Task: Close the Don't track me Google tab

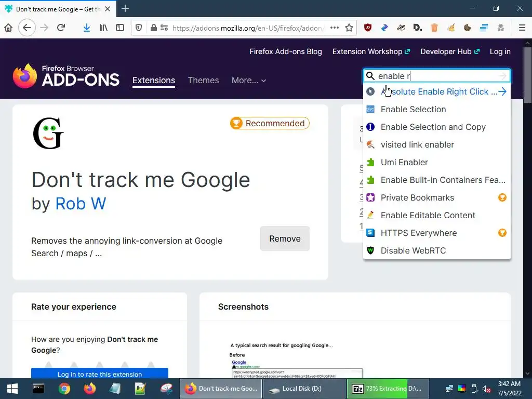Action: tap(108, 9)
